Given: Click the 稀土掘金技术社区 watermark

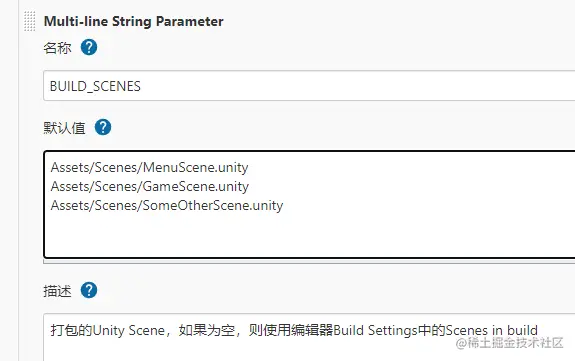Looking at the screenshot, I should point(509,343).
